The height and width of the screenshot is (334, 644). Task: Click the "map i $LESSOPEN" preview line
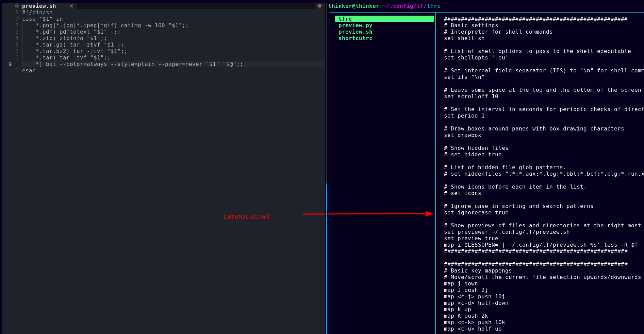[x=541, y=245]
